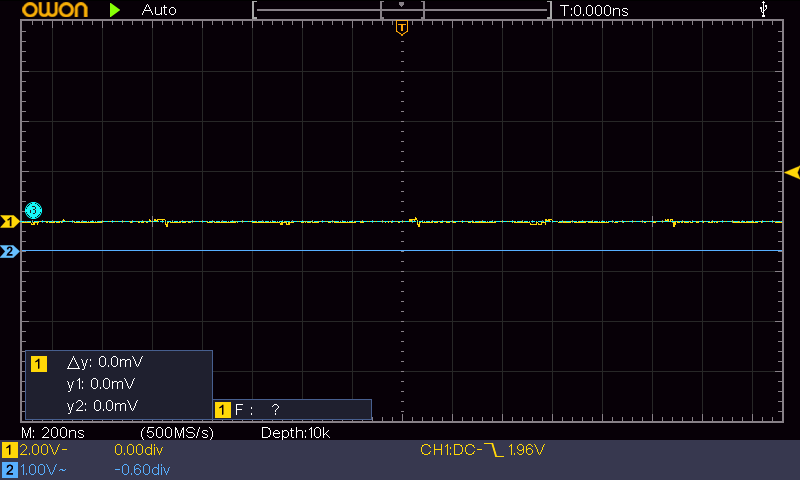Click the USB connection icon
Screen dimensions: 800x480
(x=765, y=10)
